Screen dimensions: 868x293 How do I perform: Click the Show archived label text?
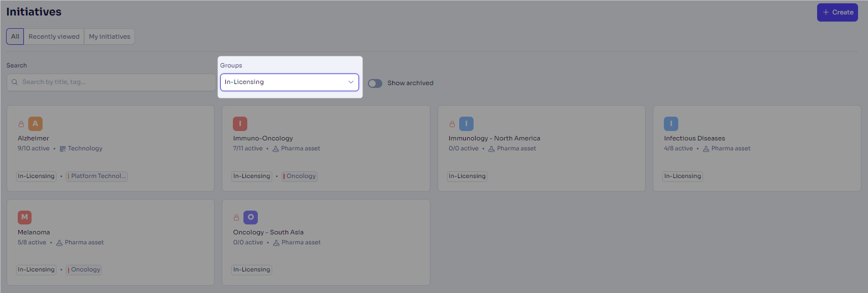click(x=410, y=83)
